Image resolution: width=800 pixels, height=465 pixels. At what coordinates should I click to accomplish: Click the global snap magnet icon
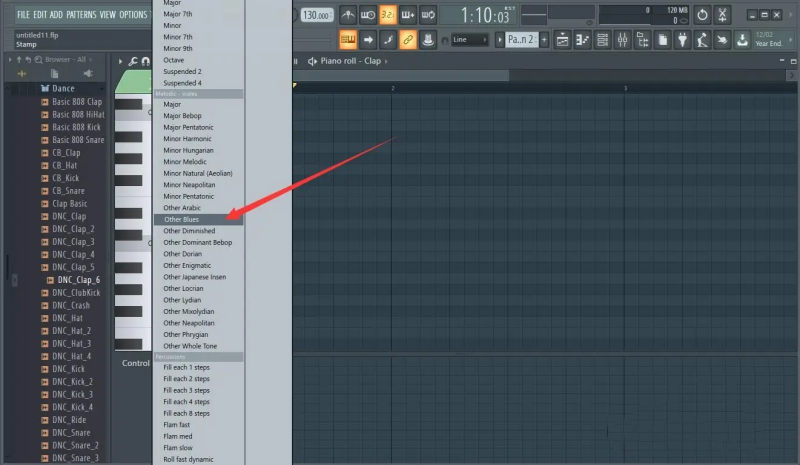[445, 40]
